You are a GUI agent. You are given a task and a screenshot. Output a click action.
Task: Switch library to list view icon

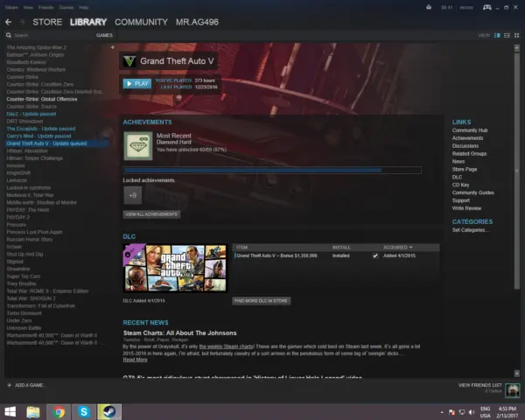pyautogui.click(x=505, y=35)
